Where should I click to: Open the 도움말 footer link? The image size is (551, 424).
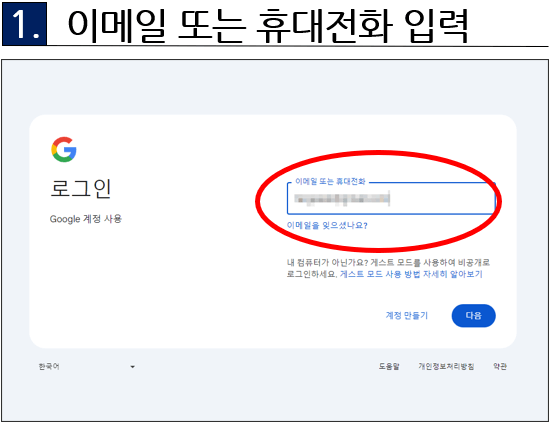pos(389,366)
